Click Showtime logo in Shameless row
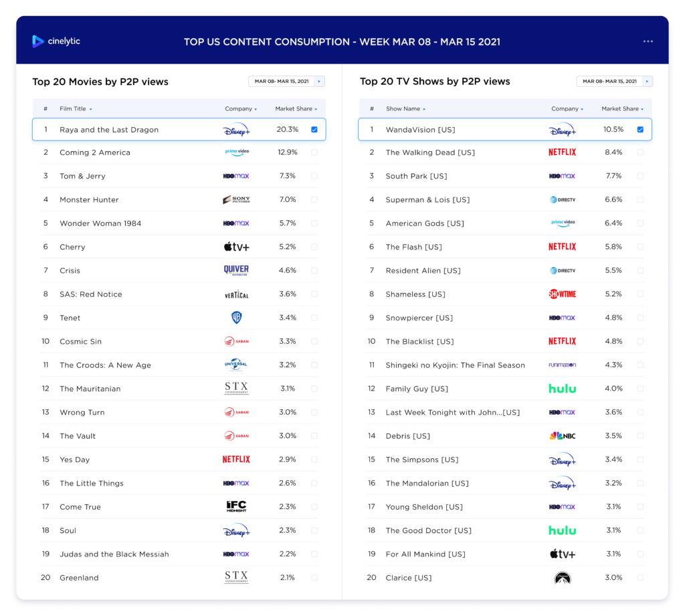This screenshot has width=685, height=616. pyautogui.click(x=562, y=294)
